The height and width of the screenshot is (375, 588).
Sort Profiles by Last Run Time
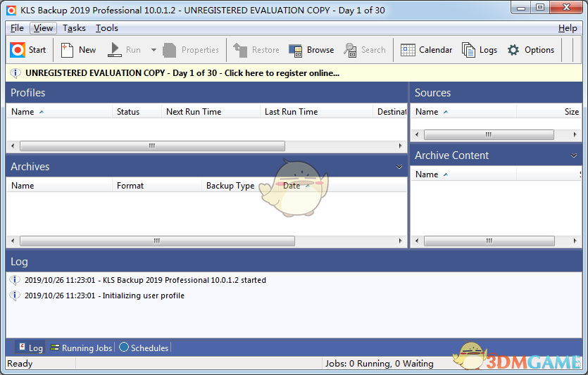click(x=316, y=112)
